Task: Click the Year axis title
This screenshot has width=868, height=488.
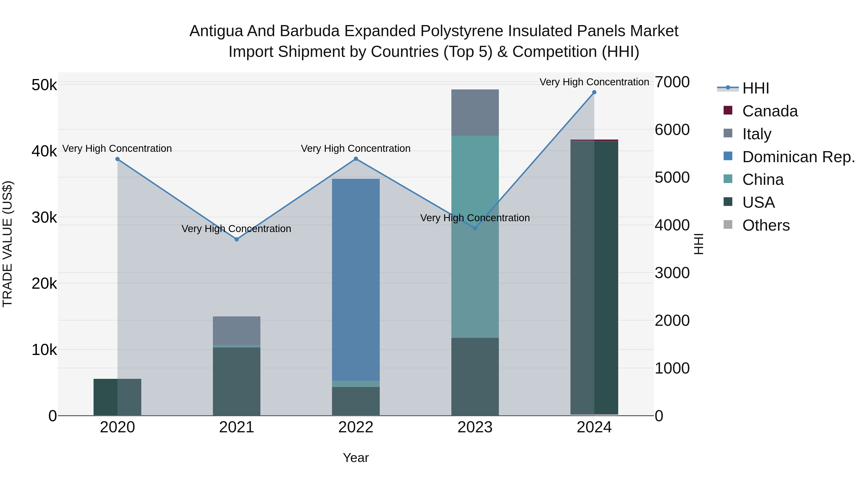Action: pyautogui.click(x=356, y=458)
